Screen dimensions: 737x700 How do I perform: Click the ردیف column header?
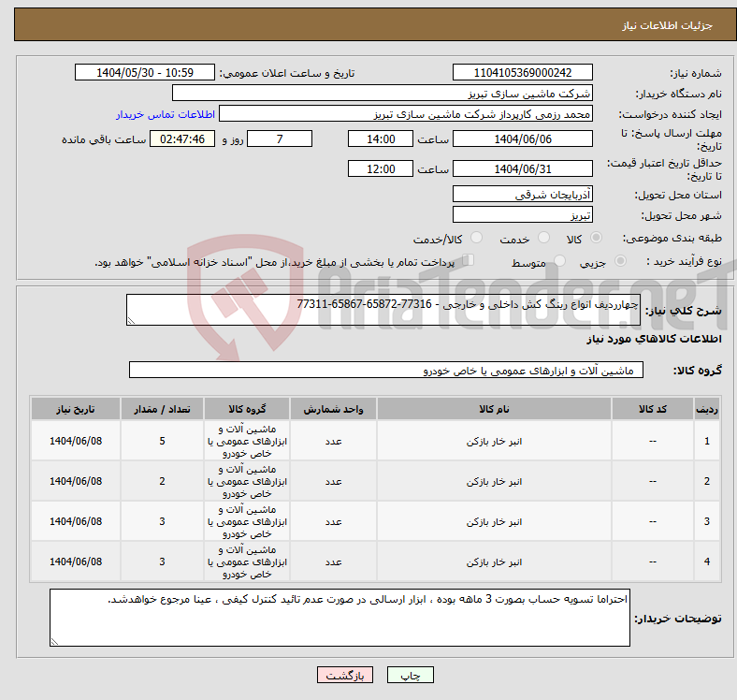(x=706, y=409)
